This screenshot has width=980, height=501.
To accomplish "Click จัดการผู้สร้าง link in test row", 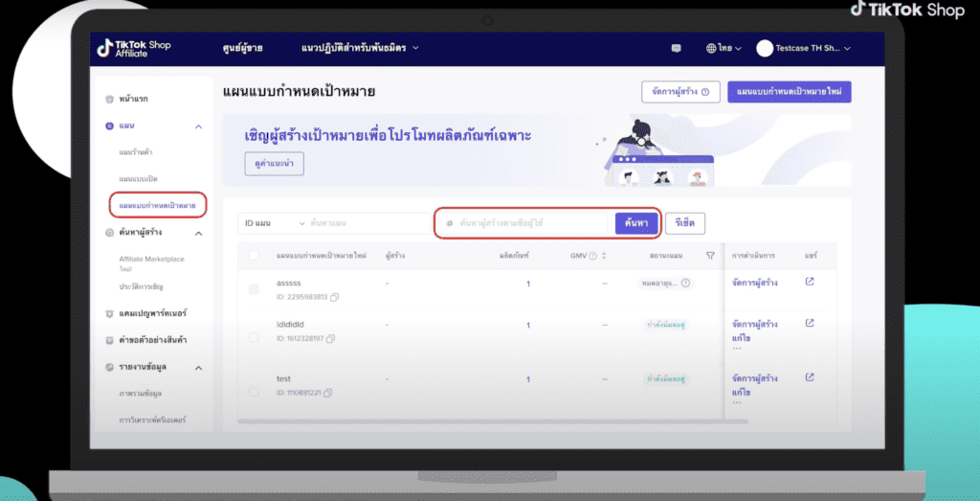I will 754,378.
